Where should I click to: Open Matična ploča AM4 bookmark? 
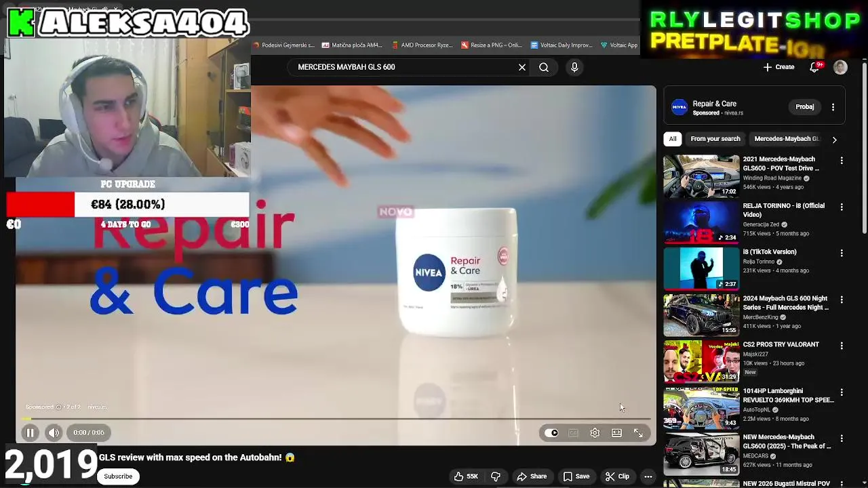(x=352, y=45)
